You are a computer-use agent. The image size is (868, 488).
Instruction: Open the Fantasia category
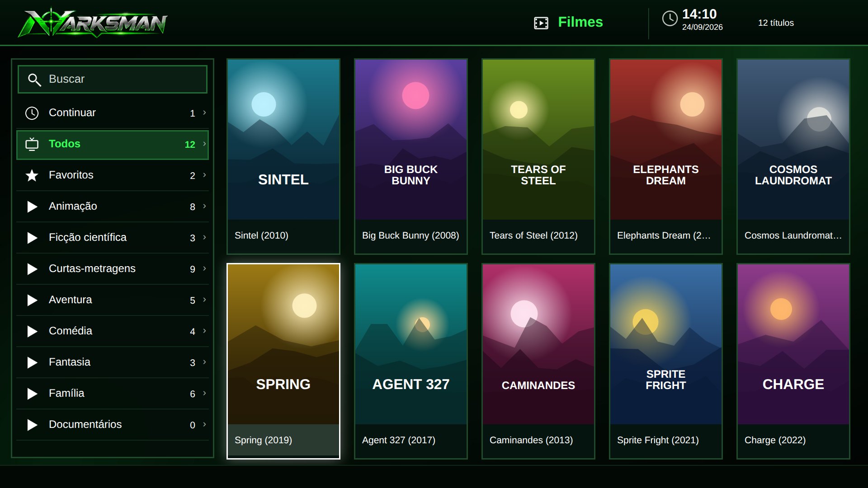tap(113, 362)
